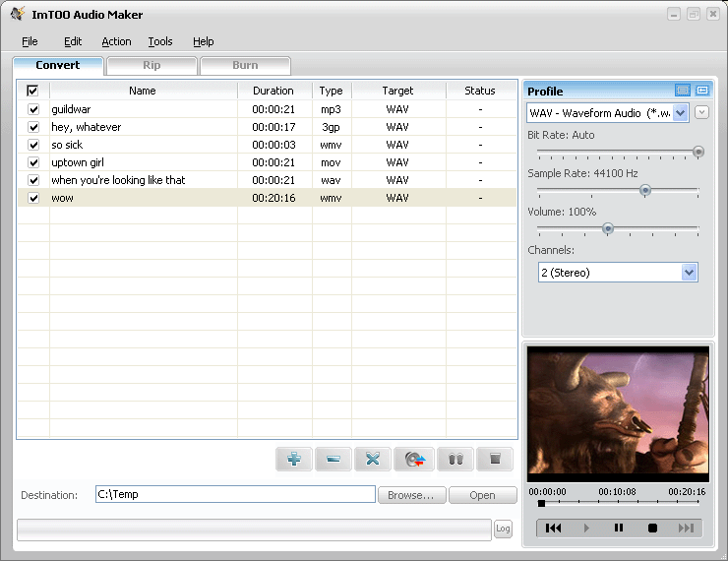Image resolution: width=728 pixels, height=561 pixels.
Task: Click the pause conversion icon in toolbar
Action: click(455, 459)
